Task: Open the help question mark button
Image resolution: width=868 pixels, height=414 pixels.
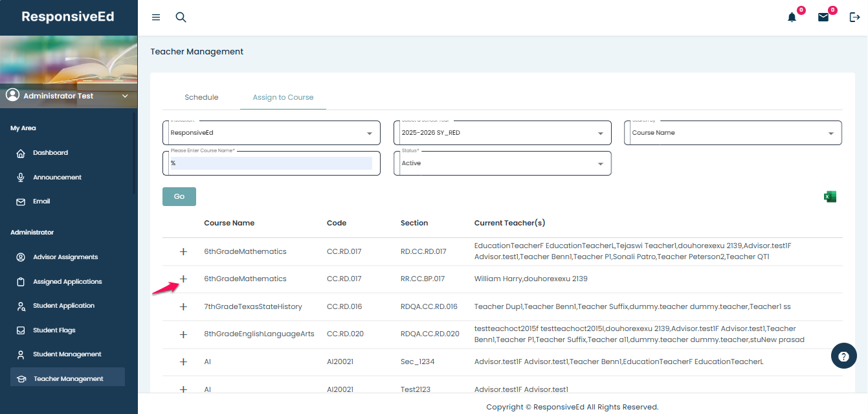Action: coord(843,356)
